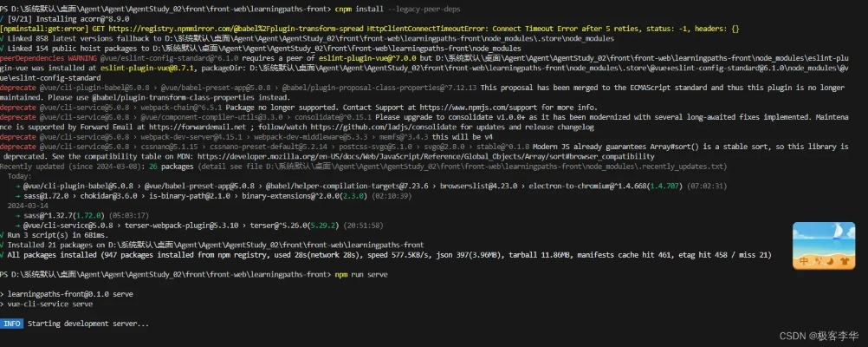Screen dimensions: 868x347
Task: Click the 'Starting development server...' line
Action: pos(87,324)
